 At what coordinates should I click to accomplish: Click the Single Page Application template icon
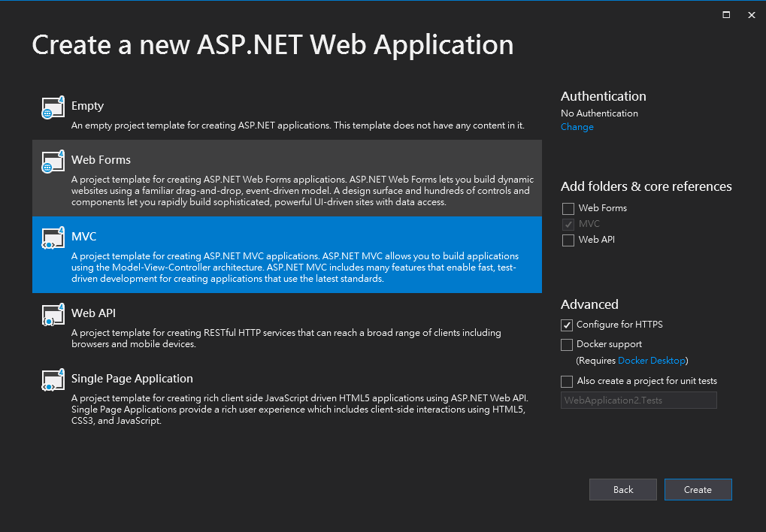point(53,381)
